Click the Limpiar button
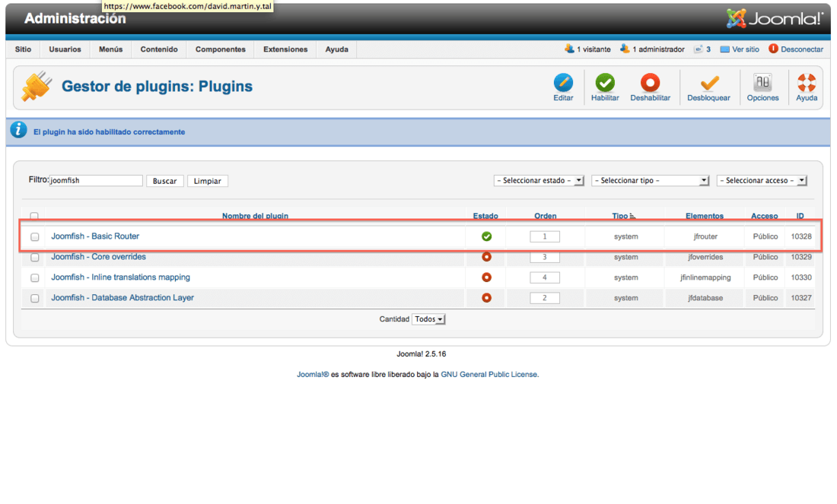This screenshot has width=837, height=504. tap(208, 181)
